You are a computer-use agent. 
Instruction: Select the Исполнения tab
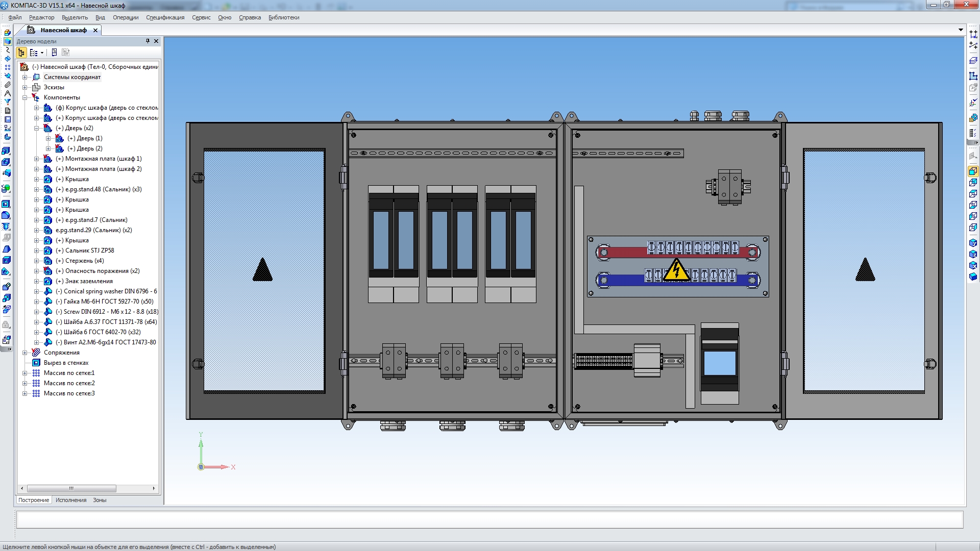point(70,500)
